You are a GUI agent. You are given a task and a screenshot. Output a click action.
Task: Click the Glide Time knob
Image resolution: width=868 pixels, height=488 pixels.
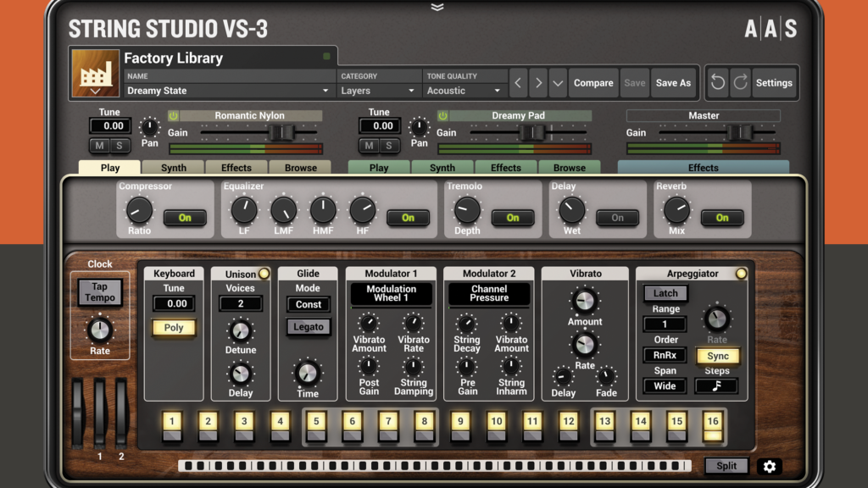pos(307,373)
